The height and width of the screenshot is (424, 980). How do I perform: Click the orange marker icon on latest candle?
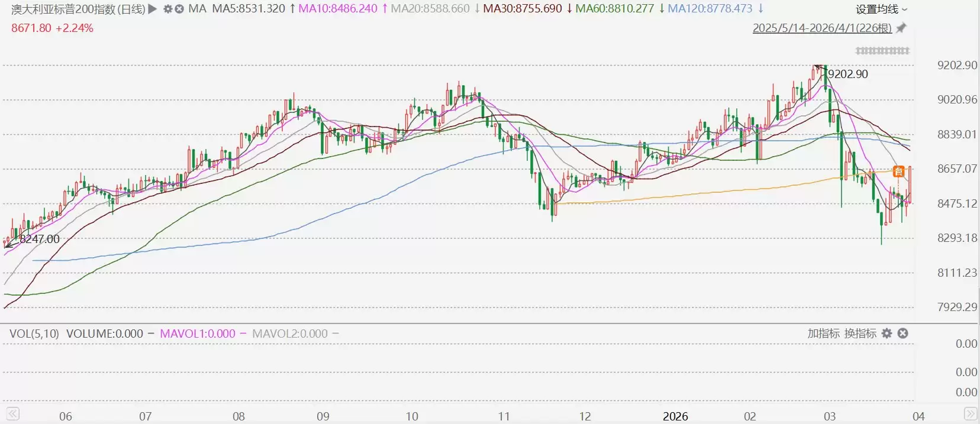(898, 171)
